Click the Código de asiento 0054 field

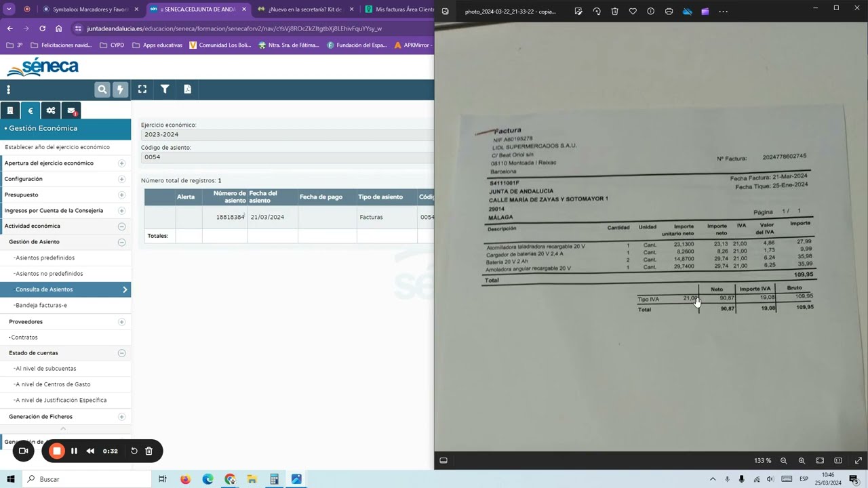pos(287,157)
